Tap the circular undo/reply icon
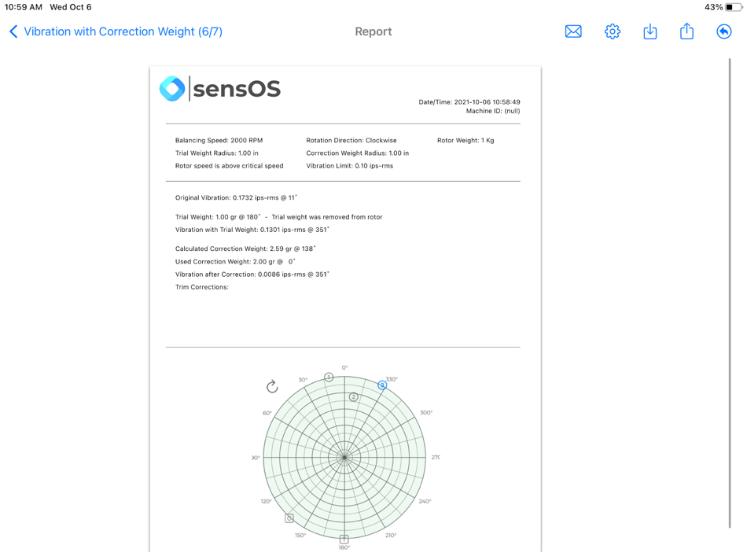The width and height of the screenshot is (747, 560). pyautogui.click(x=723, y=31)
